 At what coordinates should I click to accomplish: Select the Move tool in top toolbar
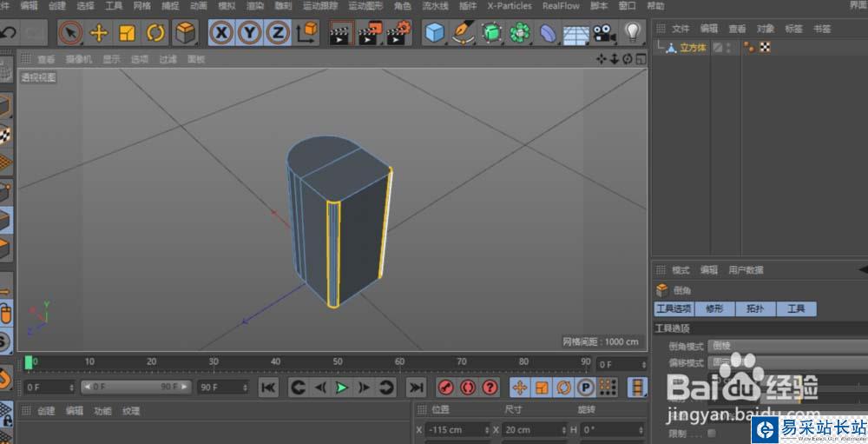tap(99, 34)
